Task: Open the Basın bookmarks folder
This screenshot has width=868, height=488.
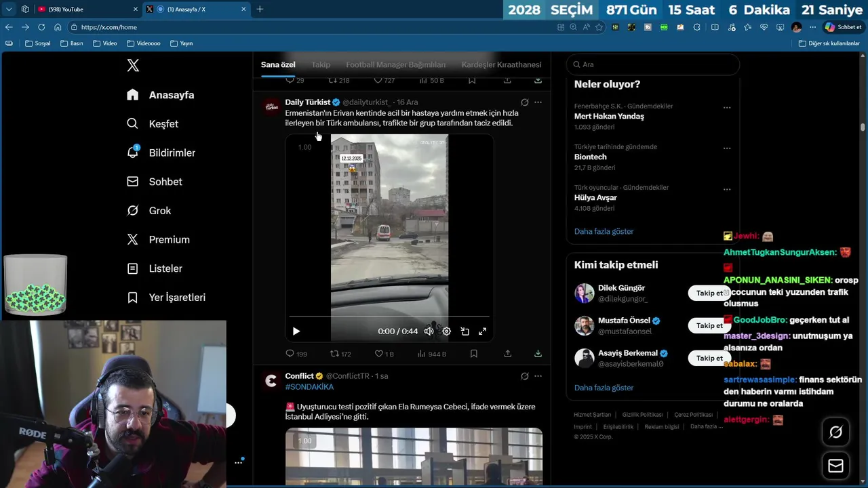Action: click(x=72, y=43)
